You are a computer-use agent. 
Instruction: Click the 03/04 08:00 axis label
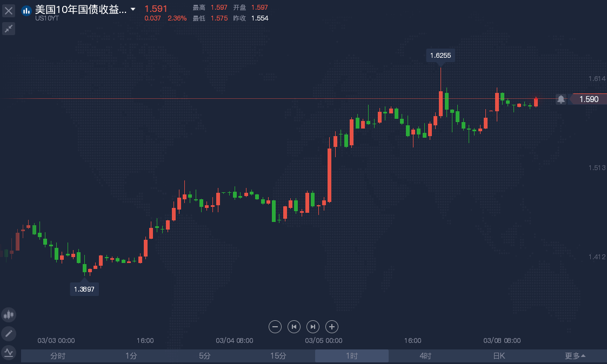235,340
